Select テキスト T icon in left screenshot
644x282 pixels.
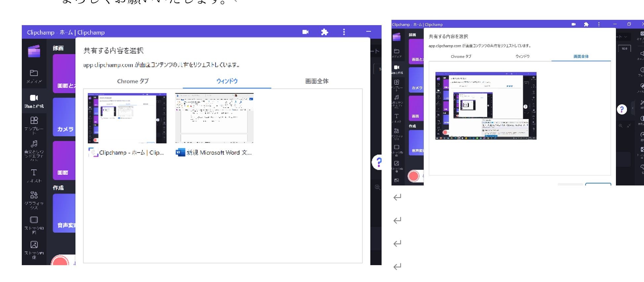[34, 172]
